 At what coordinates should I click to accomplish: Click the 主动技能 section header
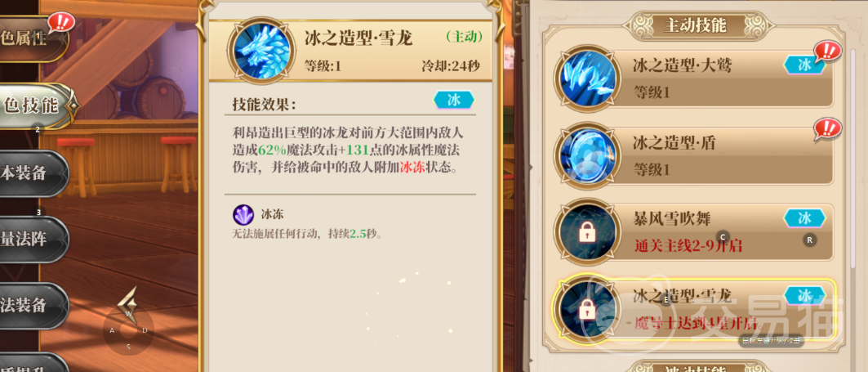[x=694, y=25]
